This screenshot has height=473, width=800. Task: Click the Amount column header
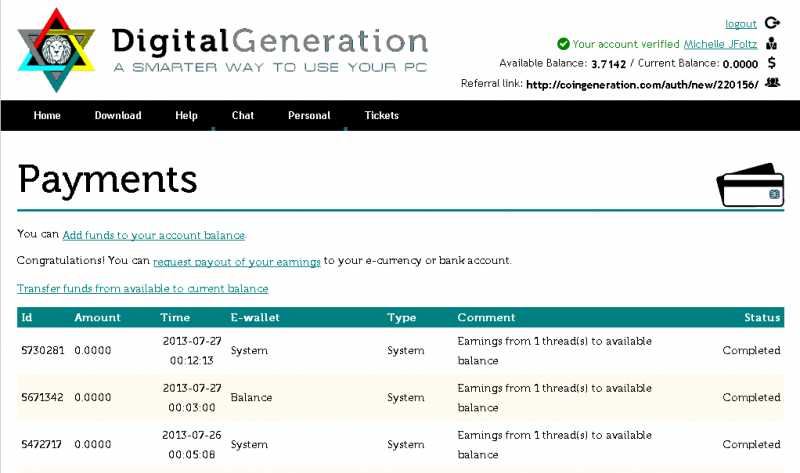pyautogui.click(x=97, y=318)
